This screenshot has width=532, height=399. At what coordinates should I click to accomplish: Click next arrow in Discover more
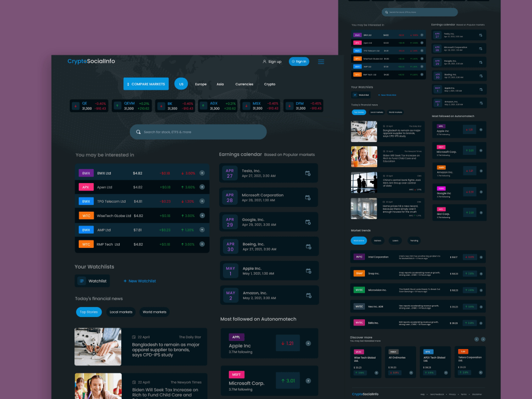(x=483, y=339)
